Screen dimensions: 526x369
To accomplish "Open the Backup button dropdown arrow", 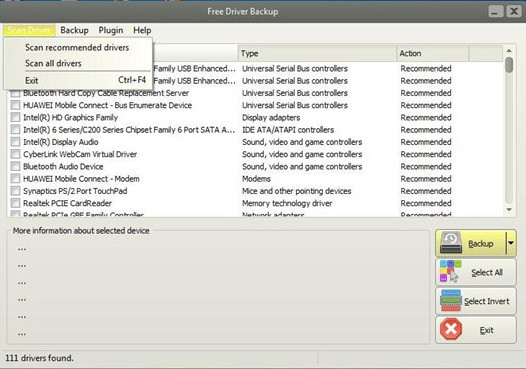I will (x=511, y=243).
